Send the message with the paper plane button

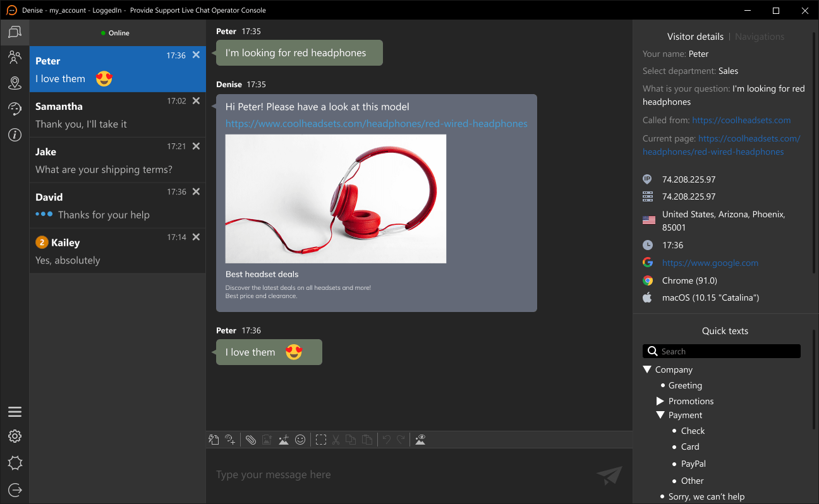pos(609,474)
